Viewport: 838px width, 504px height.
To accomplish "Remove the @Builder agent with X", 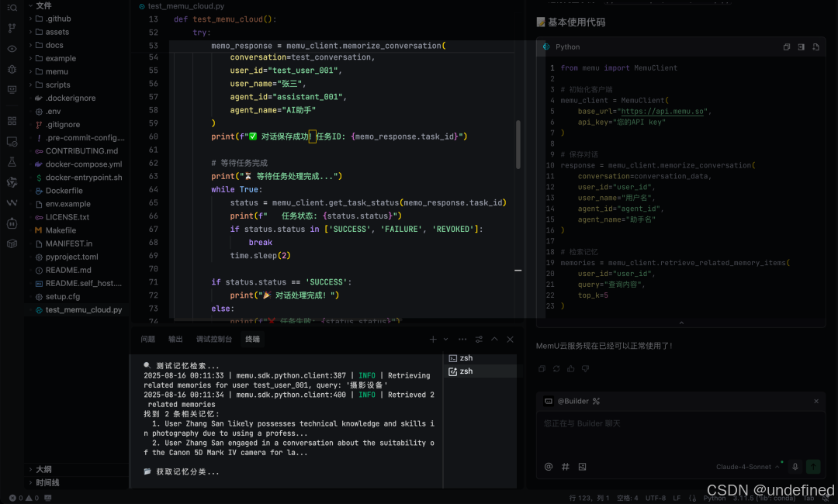I will coord(816,401).
